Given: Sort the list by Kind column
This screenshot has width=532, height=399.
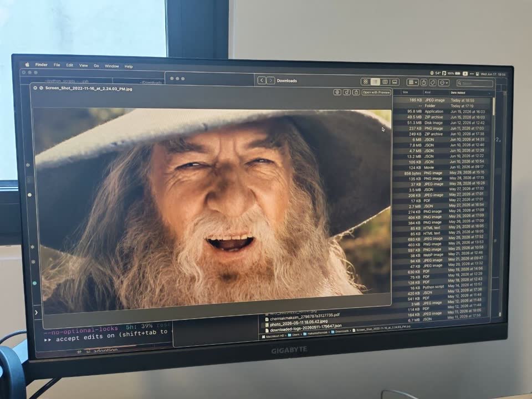Looking at the screenshot, I should [x=427, y=93].
